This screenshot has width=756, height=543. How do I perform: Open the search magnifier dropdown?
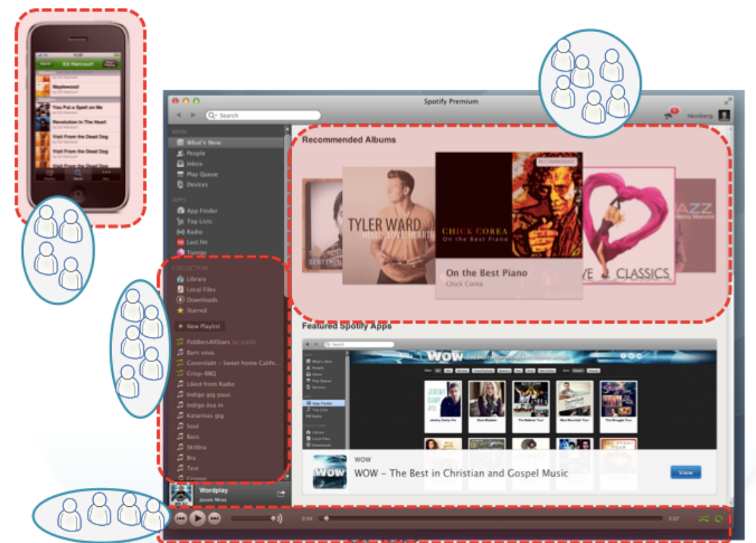(x=213, y=116)
